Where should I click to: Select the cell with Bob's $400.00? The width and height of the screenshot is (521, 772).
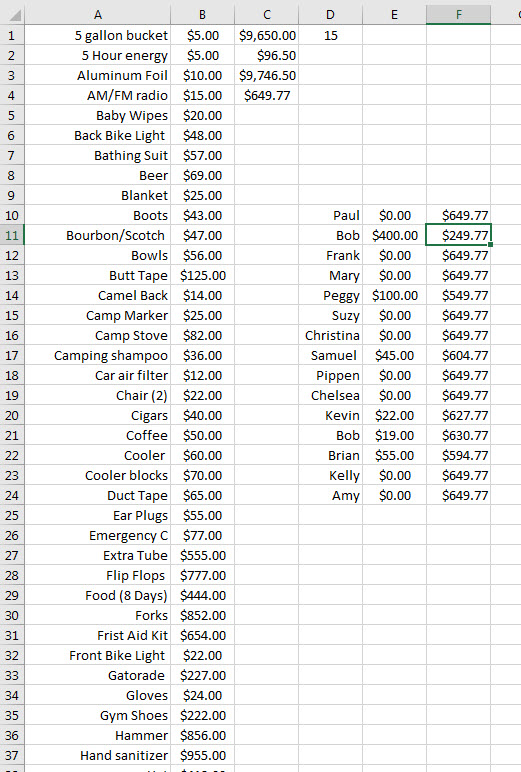click(x=394, y=235)
